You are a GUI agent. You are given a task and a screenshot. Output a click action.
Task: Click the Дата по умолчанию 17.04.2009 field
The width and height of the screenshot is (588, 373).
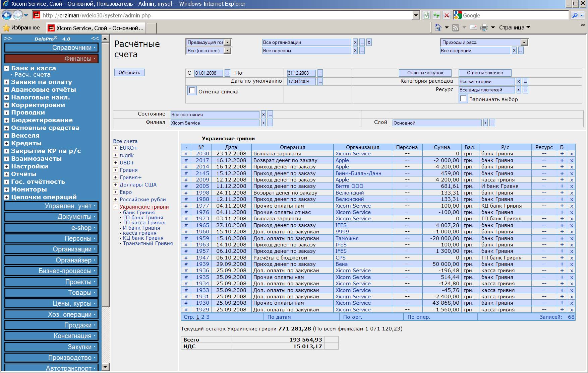301,81
